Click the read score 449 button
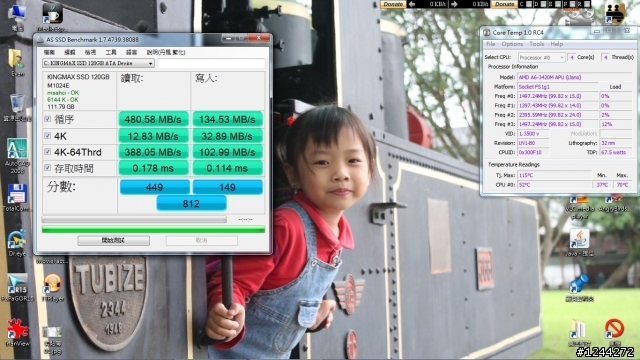Viewport: 640px width, 360px height. pyautogui.click(x=154, y=187)
